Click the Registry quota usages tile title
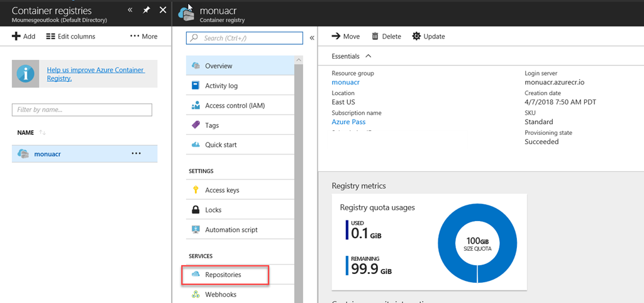 click(x=377, y=207)
